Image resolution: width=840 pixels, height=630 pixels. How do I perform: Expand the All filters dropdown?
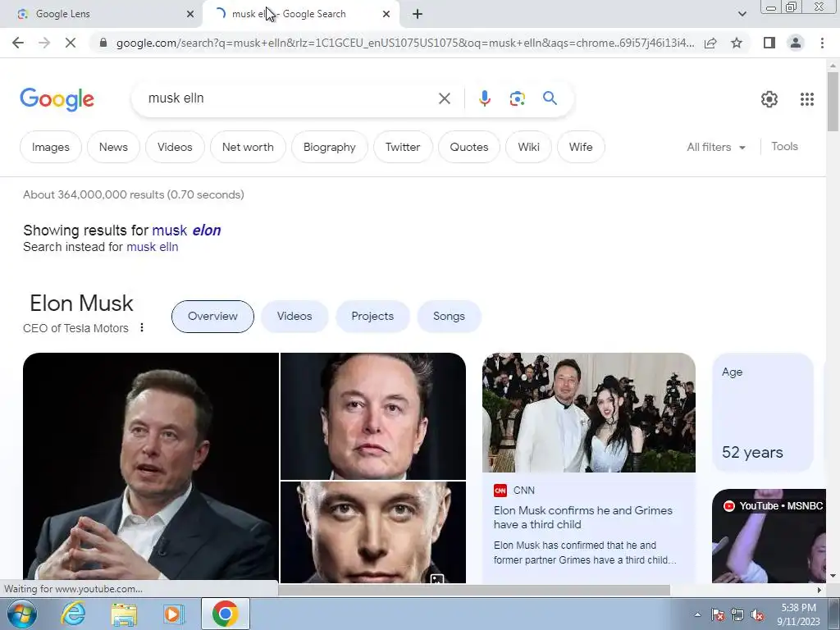[x=716, y=147]
